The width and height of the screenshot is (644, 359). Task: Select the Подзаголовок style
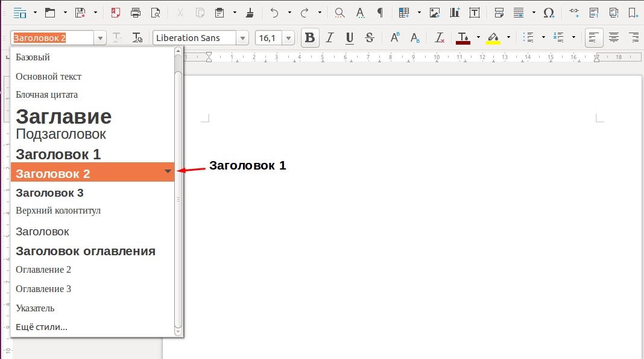(92, 134)
